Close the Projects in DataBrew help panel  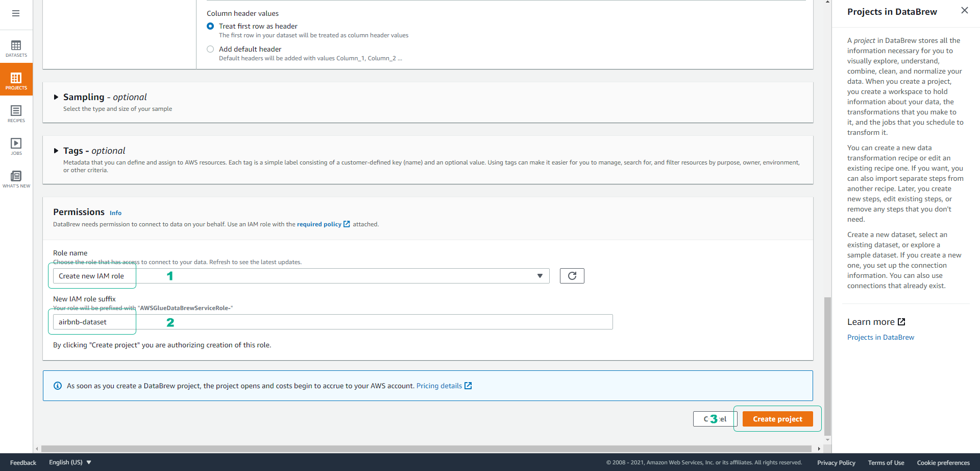[x=965, y=10]
